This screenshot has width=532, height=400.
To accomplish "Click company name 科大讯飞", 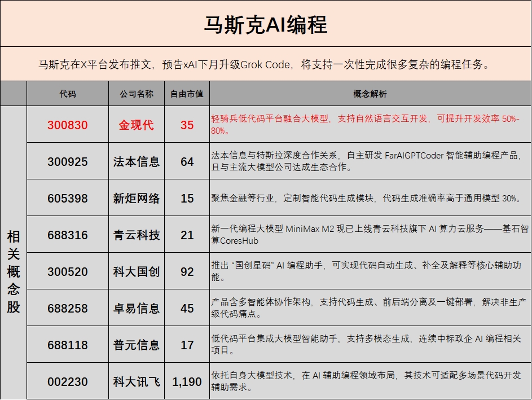I will 137,381.
